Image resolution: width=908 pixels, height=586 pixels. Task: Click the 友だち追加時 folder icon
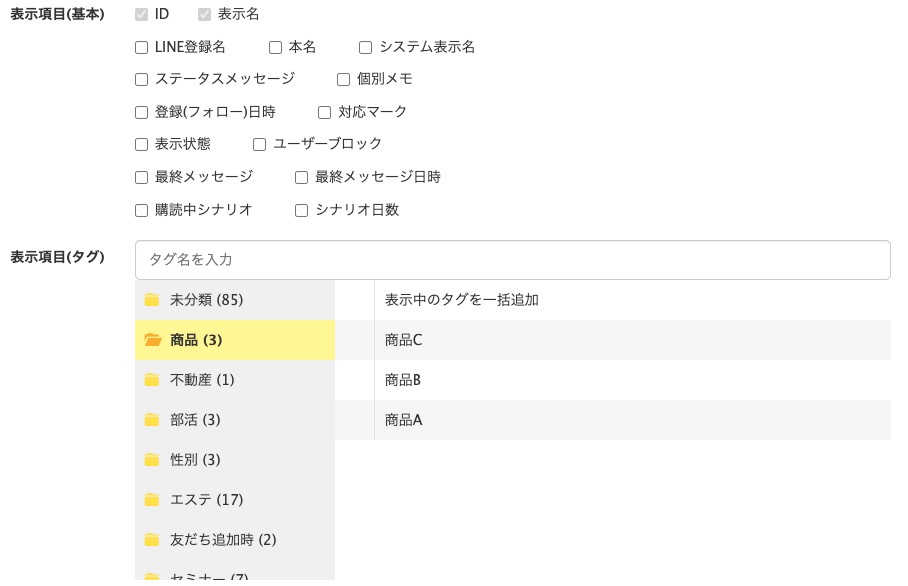click(x=152, y=539)
